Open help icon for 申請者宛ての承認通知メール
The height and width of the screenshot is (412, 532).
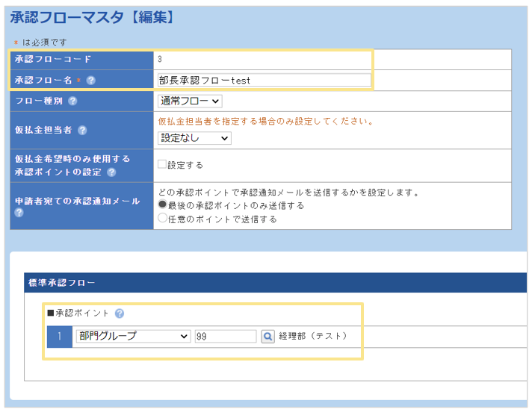(19, 213)
